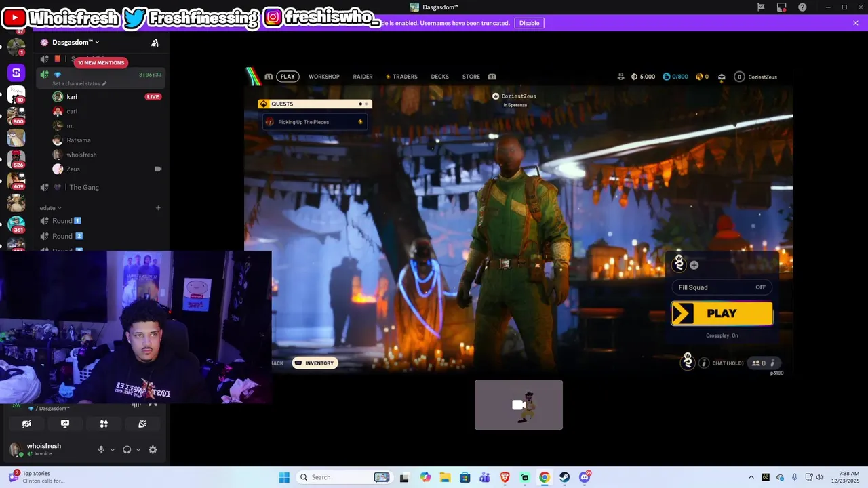
Task: Open the TRADERS tab
Action: (401, 77)
